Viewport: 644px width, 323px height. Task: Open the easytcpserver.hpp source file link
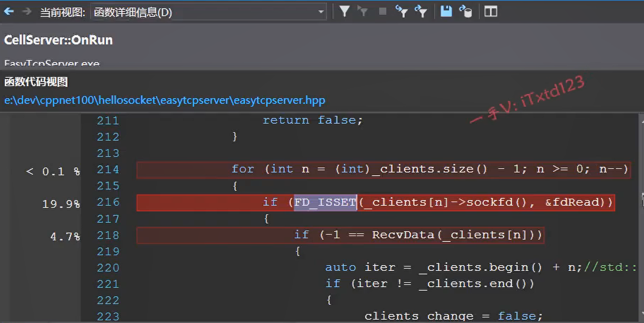click(165, 100)
